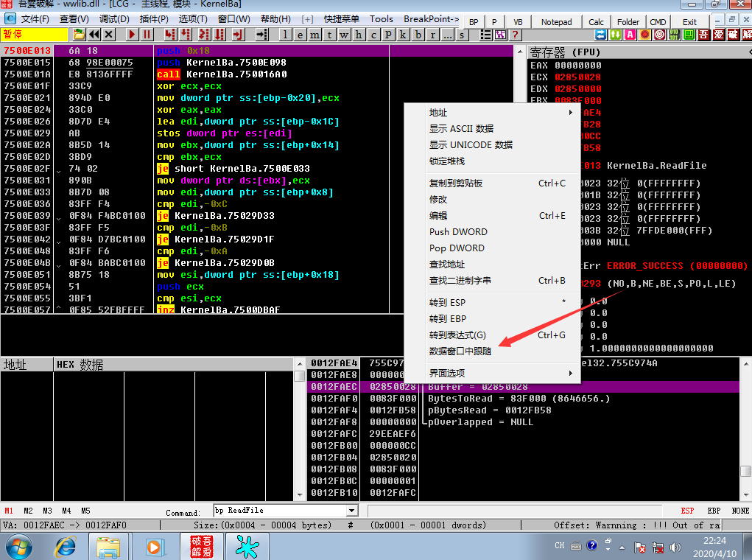Toggle the ESP stack view mode
This screenshot has height=560, width=752.
pos(687,511)
